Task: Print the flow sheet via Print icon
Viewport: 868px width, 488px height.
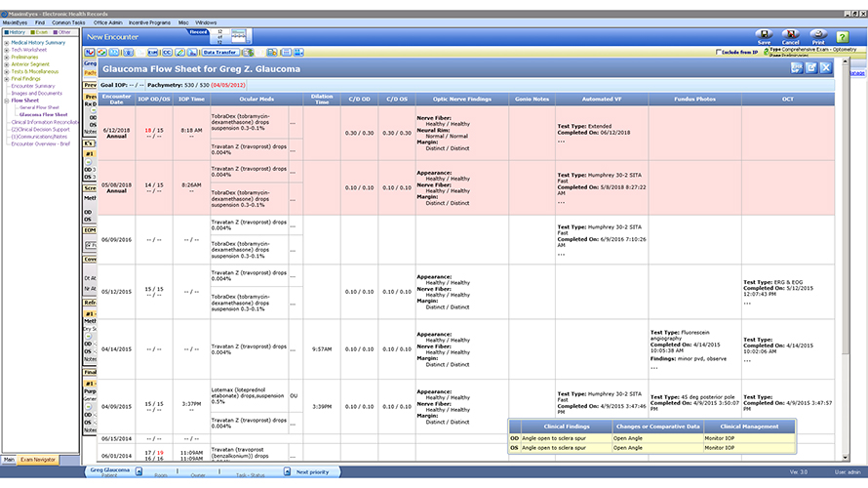Action: click(x=818, y=34)
